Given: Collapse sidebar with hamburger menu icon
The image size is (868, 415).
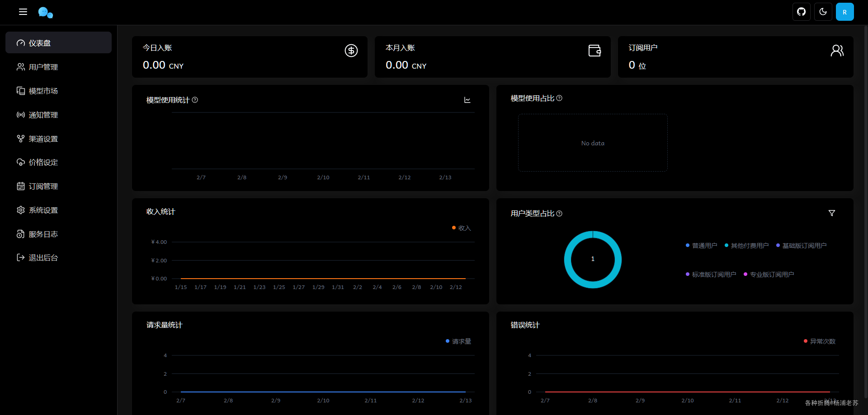Looking at the screenshot, I should coord(23,12).
